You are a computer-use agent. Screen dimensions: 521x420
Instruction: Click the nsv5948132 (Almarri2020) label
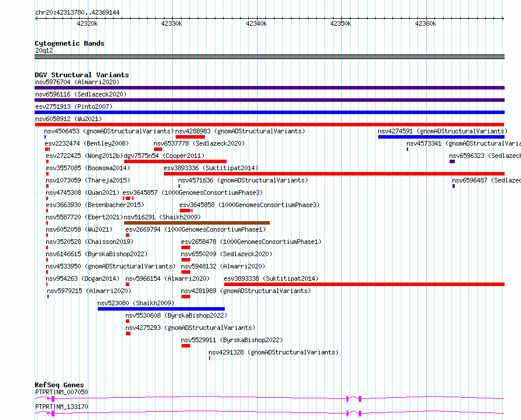click(x=223, y=266)
